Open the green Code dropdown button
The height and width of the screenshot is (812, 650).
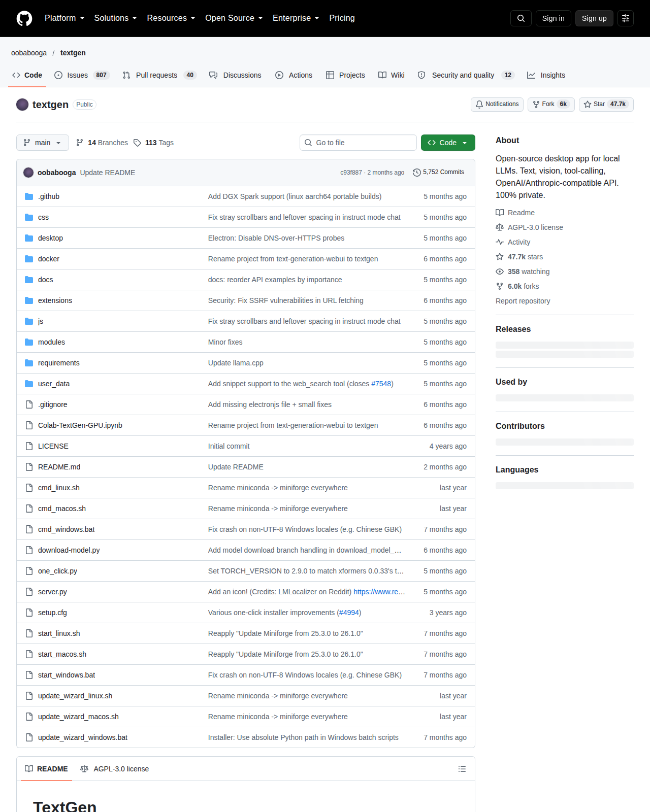(448, 143)
